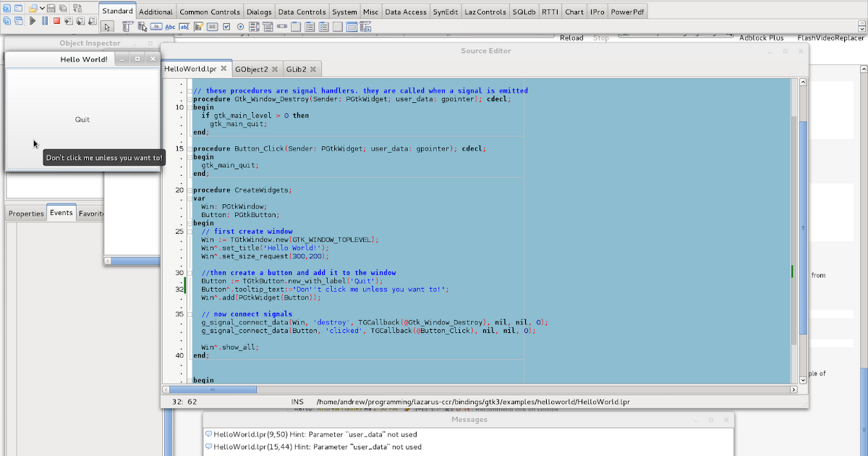Collapse the signal handlers comment fold marker
868x456 pixels.
(x=190, y=90)
